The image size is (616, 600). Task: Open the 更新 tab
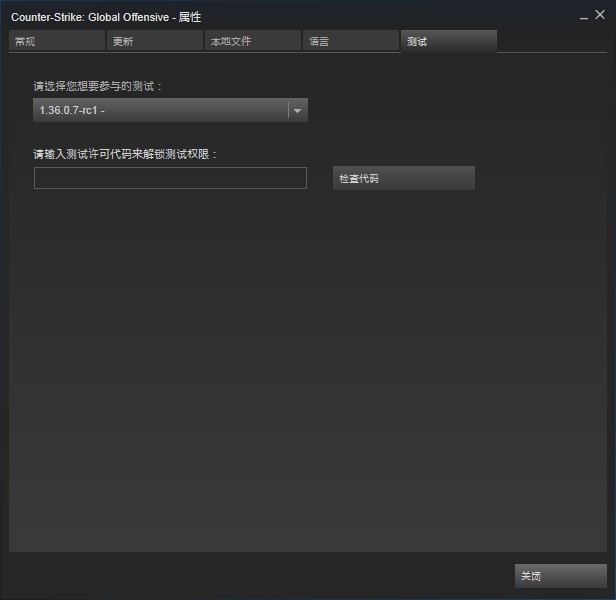[154, 41]
